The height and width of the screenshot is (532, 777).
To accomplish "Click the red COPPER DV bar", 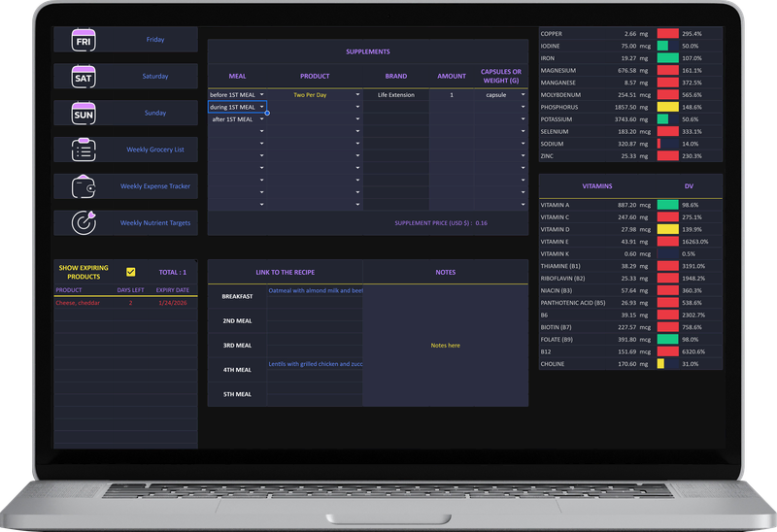I will click(x=667, y=34).
